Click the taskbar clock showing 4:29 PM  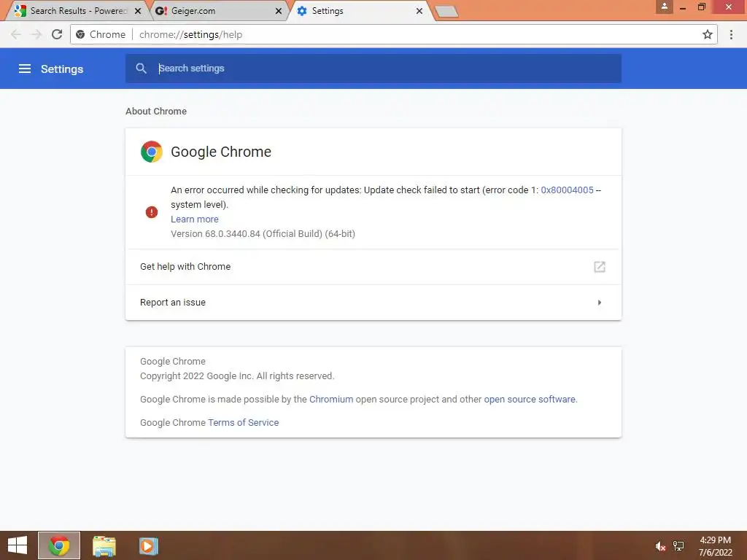click(715, 546)
